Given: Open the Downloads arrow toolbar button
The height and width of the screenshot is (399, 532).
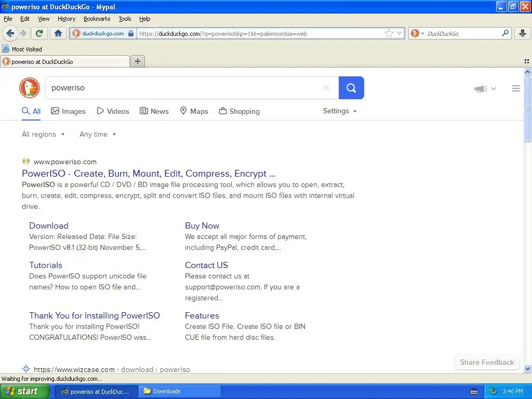Looking at the screenshot, I should (523, 33).
